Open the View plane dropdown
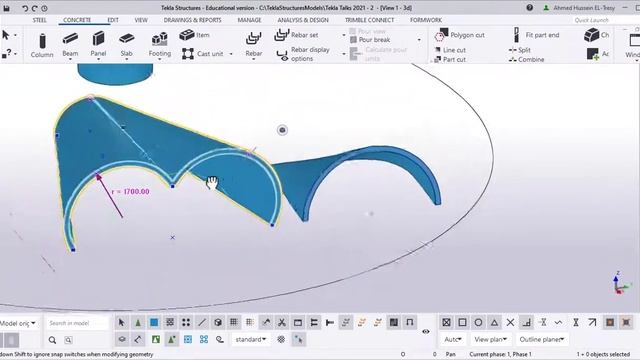This screenshot has width=640, height=360. pos(490,339)
